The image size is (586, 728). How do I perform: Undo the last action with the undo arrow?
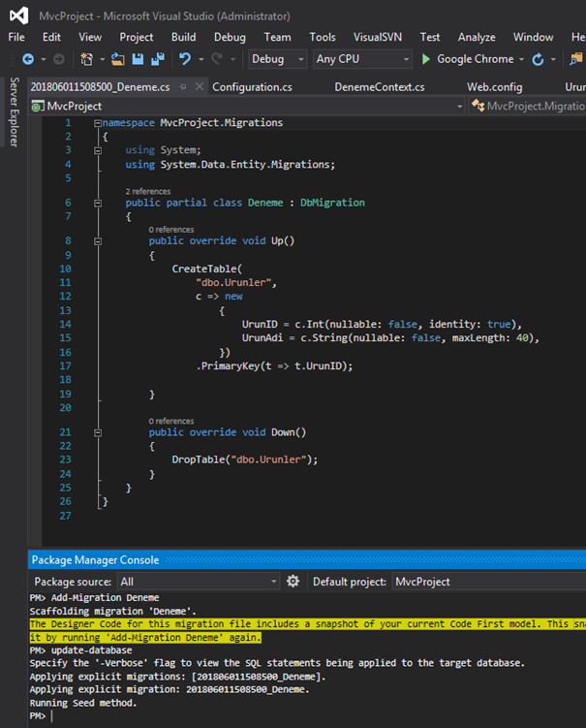pyautogui.click(x=185, y=59)
